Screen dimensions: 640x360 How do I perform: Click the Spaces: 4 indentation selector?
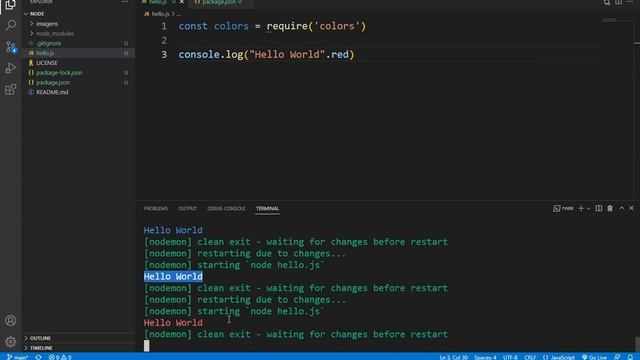(485, 357)
